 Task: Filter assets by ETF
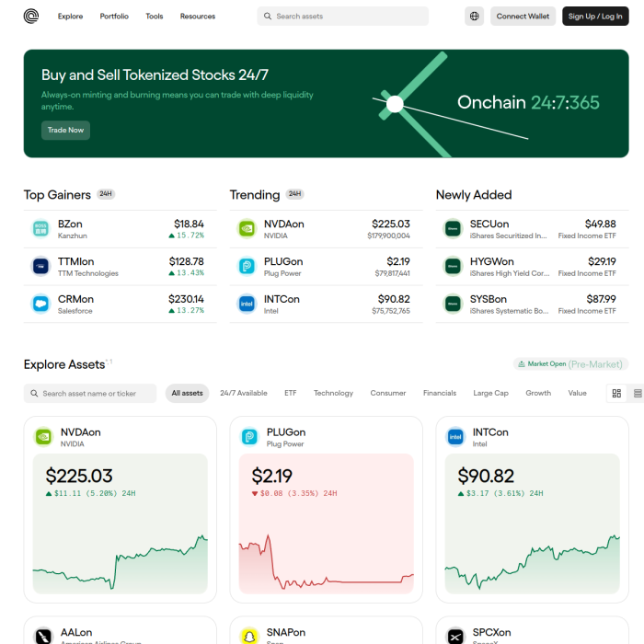click(x=291, y=394)
